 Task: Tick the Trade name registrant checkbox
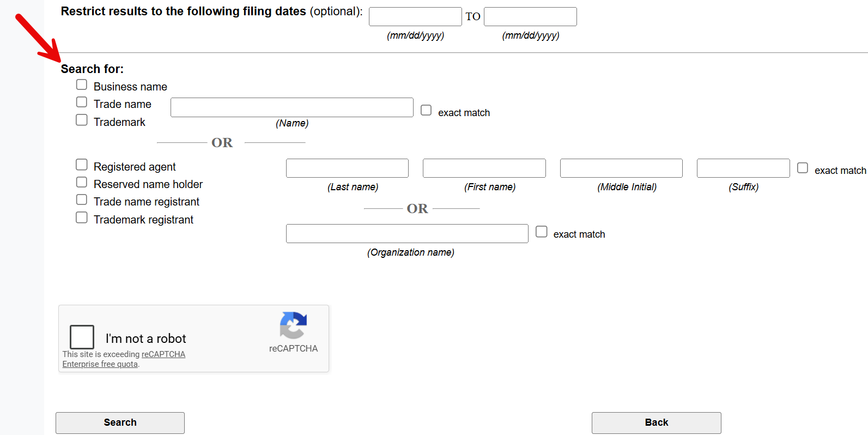pos(82,200)
